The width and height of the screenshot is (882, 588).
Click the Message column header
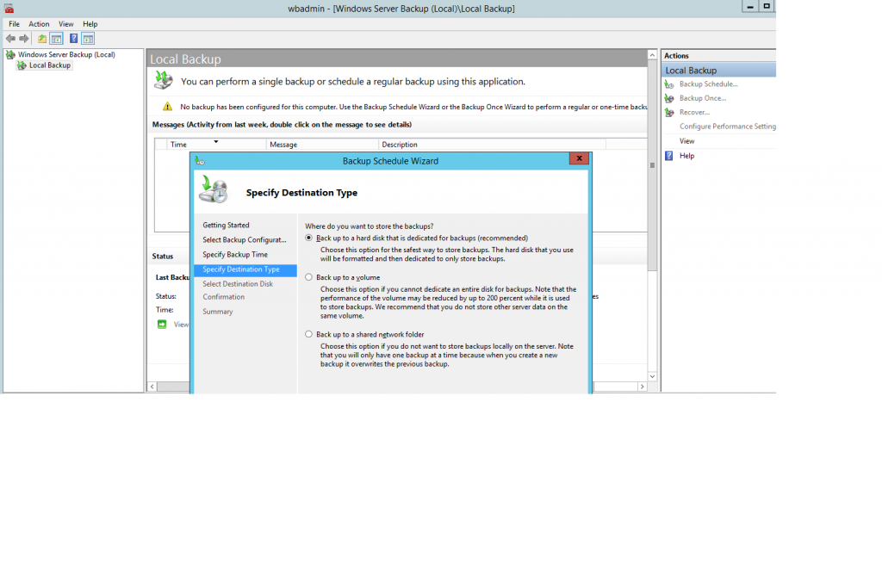(322, 145)
